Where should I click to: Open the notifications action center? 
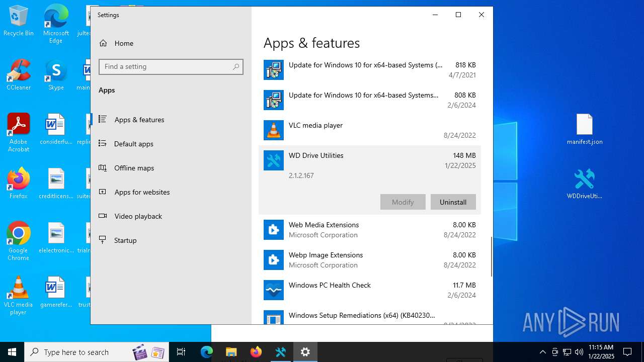tap(627, 352)
